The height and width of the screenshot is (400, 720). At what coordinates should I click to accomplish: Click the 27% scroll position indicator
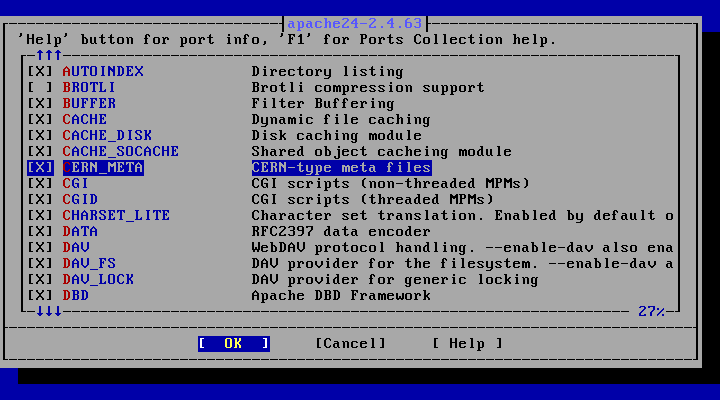click(652, 312)
